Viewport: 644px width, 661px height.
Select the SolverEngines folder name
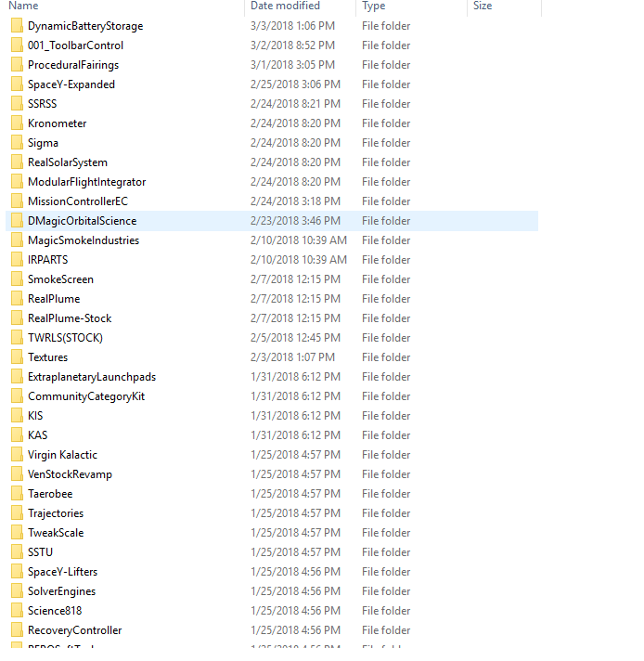click(61, 591)
